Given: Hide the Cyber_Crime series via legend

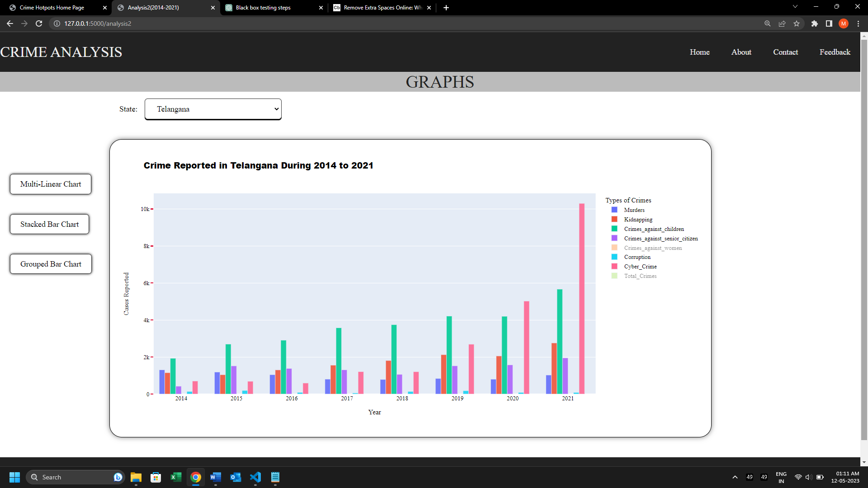Looking at the screenshot, I should pyautogui.click(x=640, y=267).
